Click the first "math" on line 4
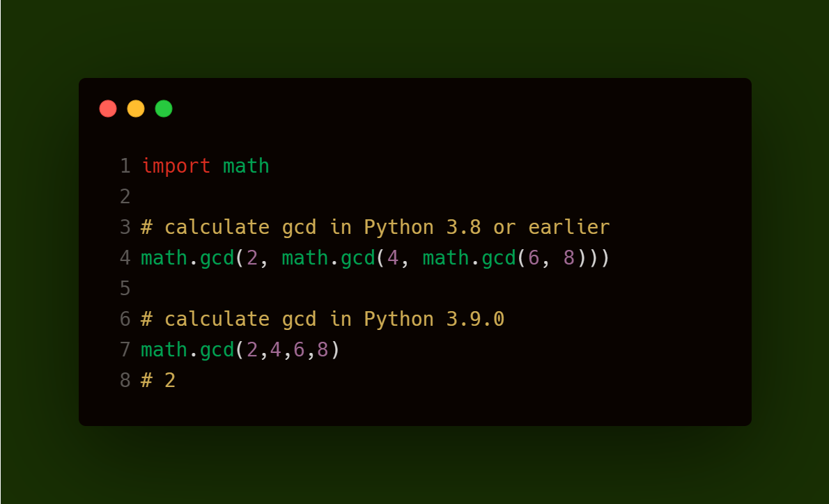 (164, 258)
